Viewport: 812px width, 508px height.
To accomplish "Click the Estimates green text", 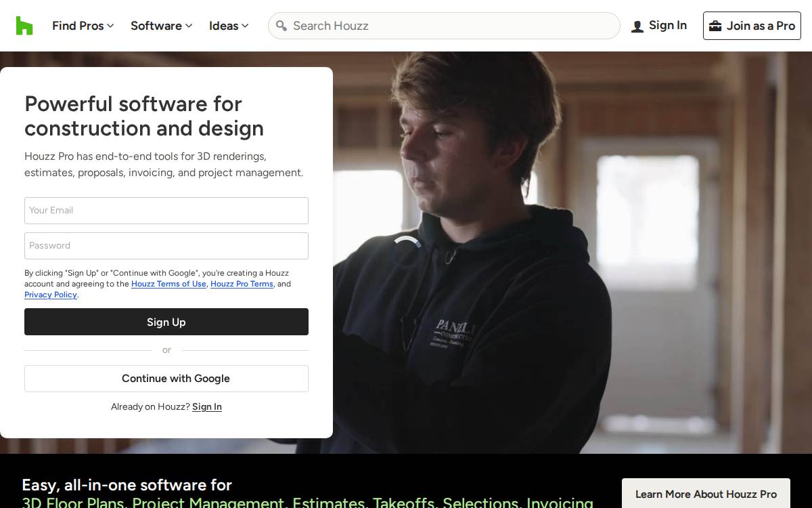I will click(x=328, y=502).
